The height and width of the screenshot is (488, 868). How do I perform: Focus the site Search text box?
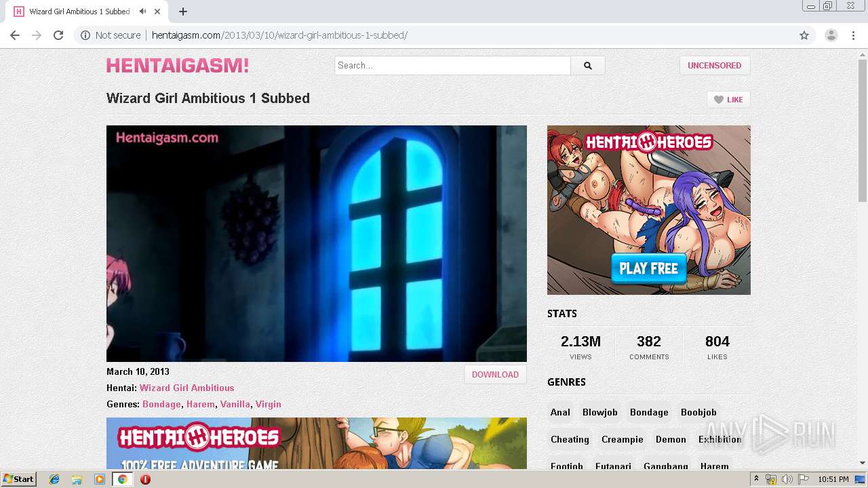point(452,66)
